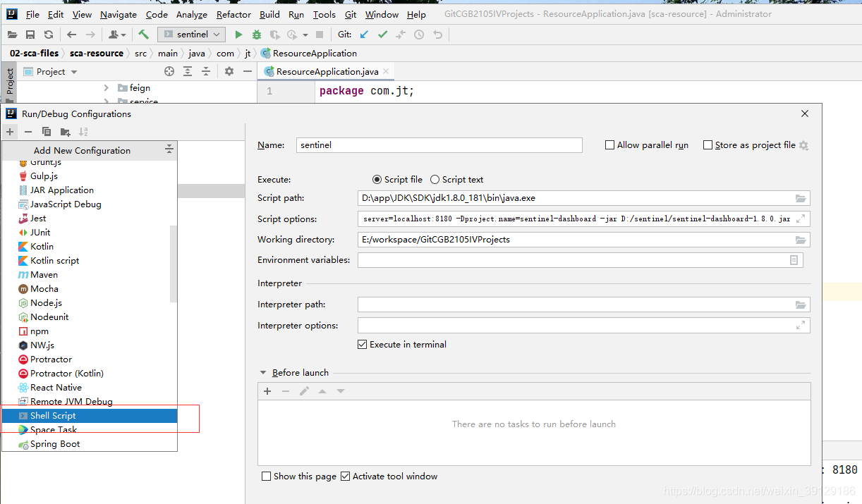Open Run with Profiler dropdown arrow
Viewport: 862px width, 504px height.
305,35
